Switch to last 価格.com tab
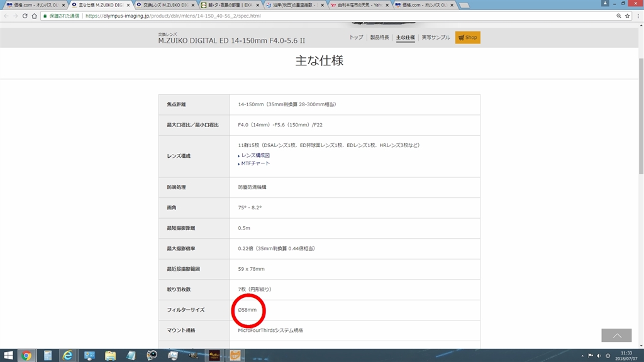Image resolution: width=644 pixels, height=362 pixels. (423, 5)
